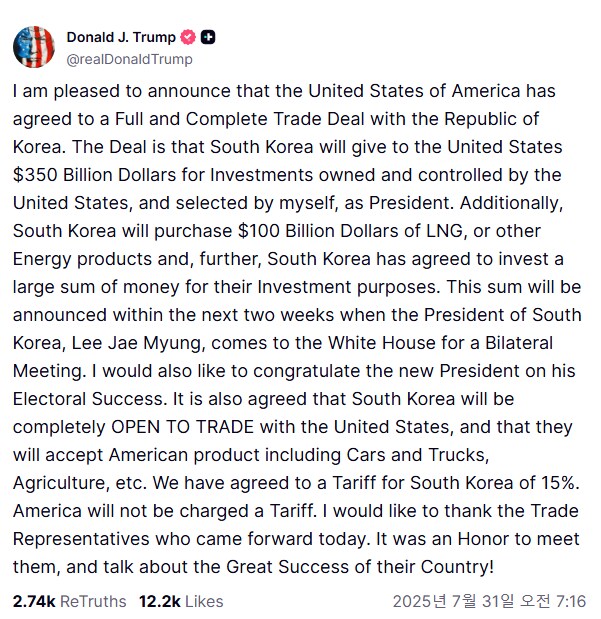
Task: Click the ReTruths label
Action: [x=93, y=601]
